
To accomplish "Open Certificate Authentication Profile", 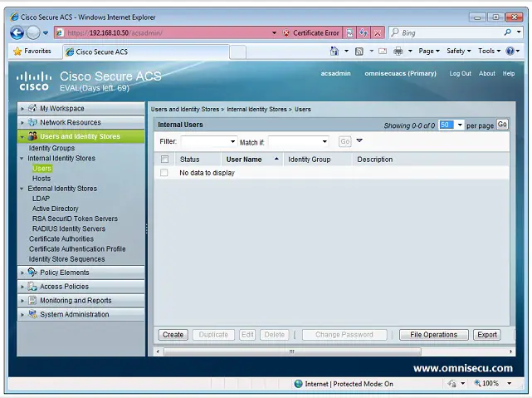I will [x=77, y=249].
